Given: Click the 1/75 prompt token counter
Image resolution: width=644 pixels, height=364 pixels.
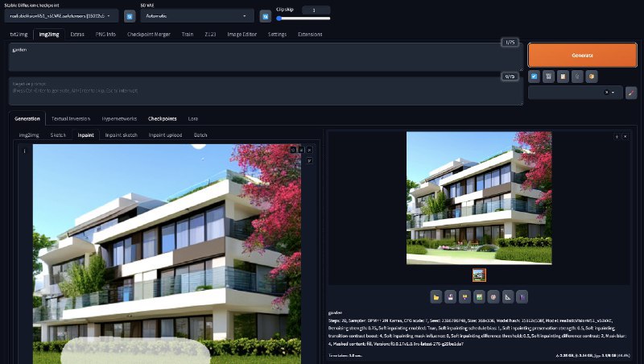Looking at the screenshot, I should click(x=510, y=43).
